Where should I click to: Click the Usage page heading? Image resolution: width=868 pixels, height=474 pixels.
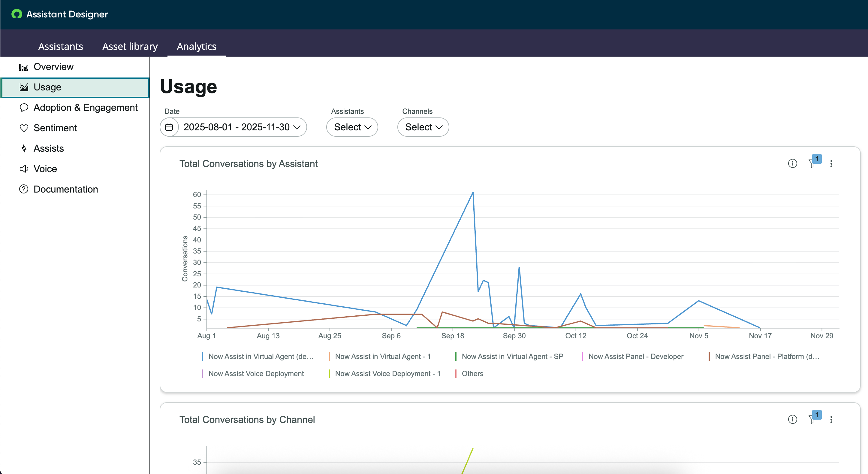pyautogui.click(x=188, y=87)
